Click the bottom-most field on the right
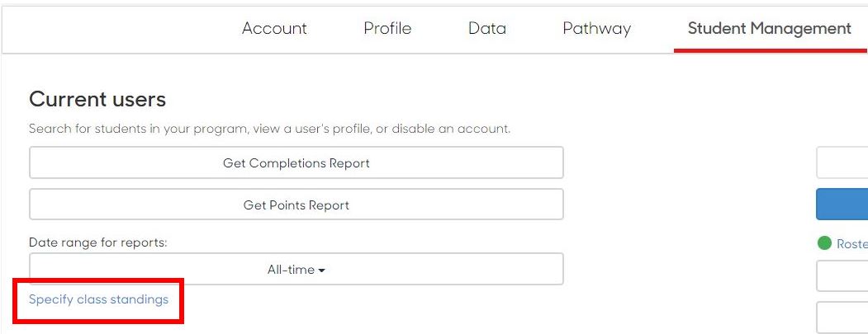This screenshot has width=868, height=334. [x=842, y=318]
